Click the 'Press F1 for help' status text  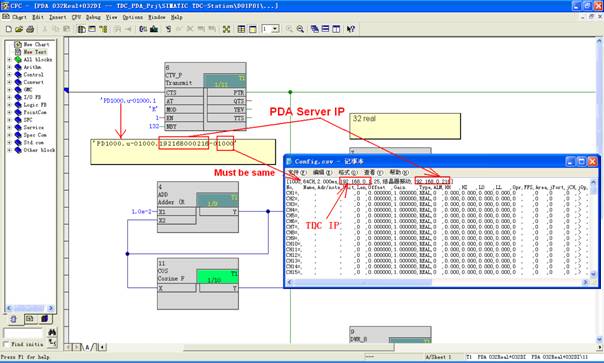(25, 357)
